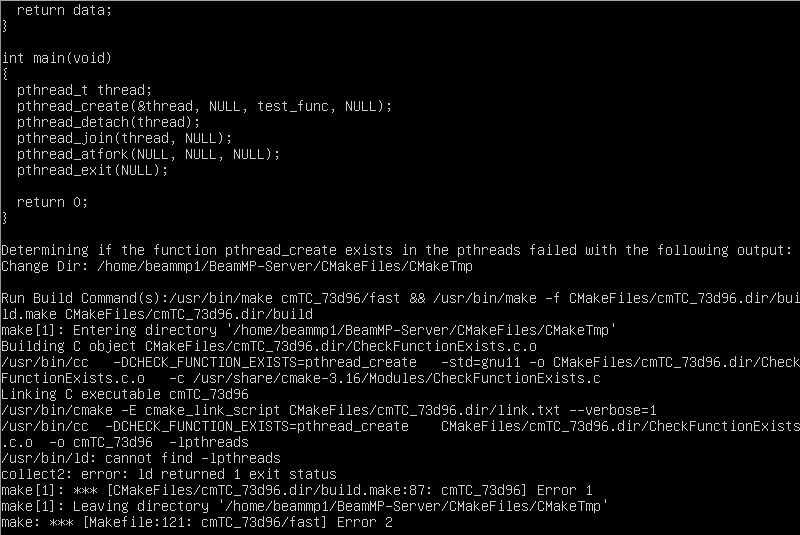The image size is (800, 535).
Task: Click the pthread_atfork(NULL, NULL, NULL) line
Action: point(148,154)
